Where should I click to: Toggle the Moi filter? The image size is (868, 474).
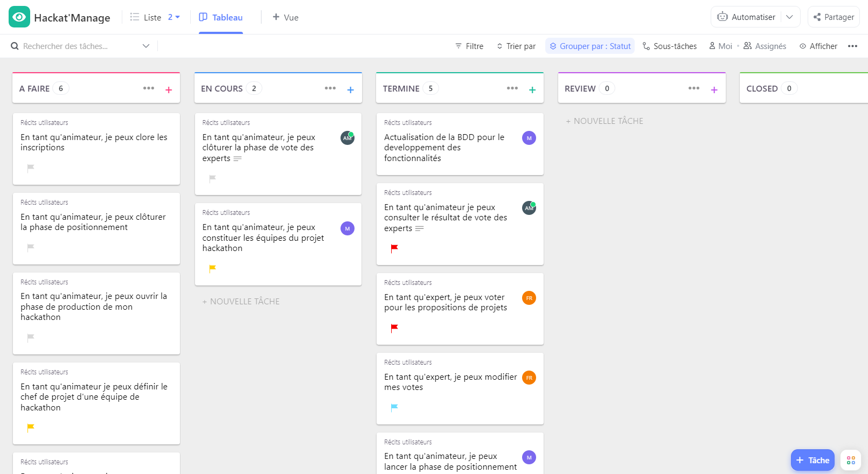click(x=720, y=46)
